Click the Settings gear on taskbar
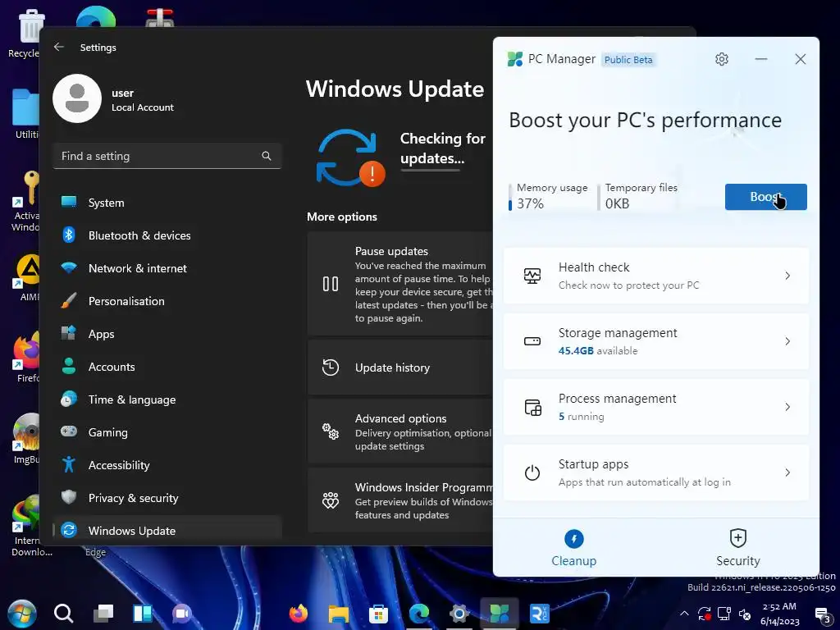The width and height of the screenshot is (840, 630). point(459,614)
